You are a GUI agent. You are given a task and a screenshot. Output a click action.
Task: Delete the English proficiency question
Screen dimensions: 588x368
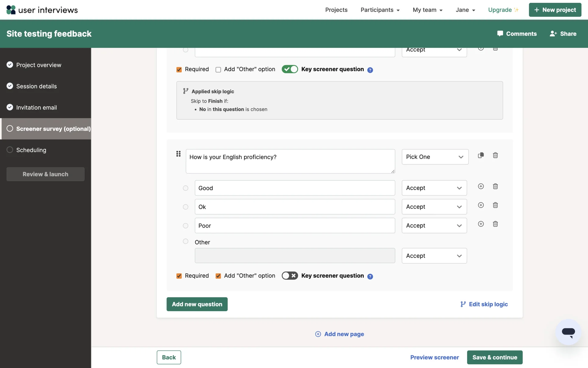coord(495,155)
